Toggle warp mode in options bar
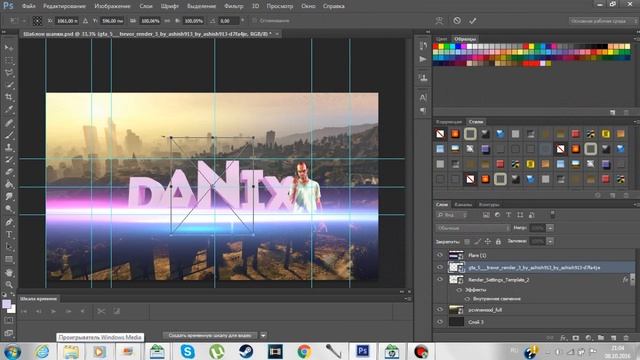 click(x=439, y=20)
